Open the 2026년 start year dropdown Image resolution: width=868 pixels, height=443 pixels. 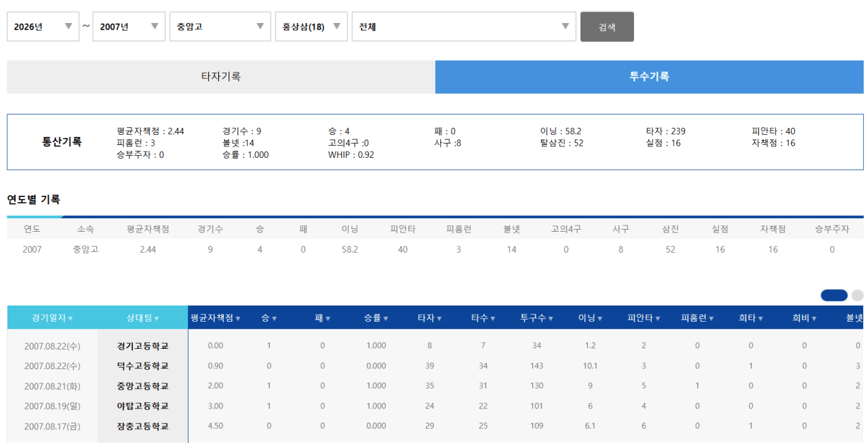(43, 26)
